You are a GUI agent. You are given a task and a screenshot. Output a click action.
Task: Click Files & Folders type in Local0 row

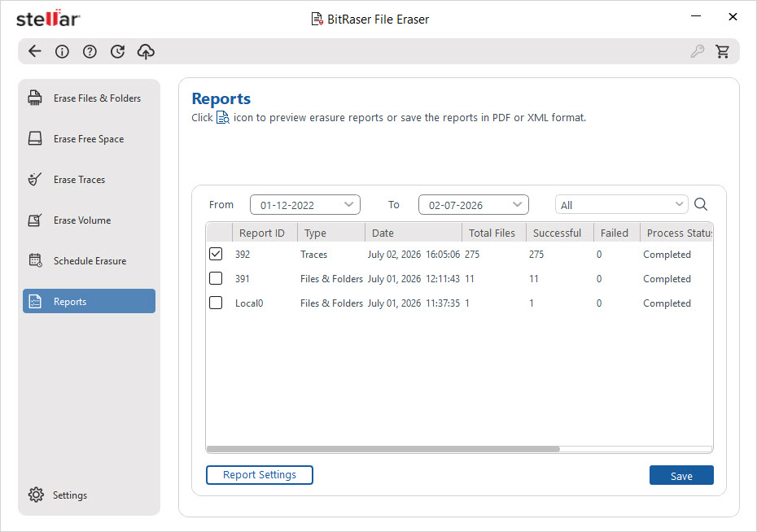tap(331, 303)
